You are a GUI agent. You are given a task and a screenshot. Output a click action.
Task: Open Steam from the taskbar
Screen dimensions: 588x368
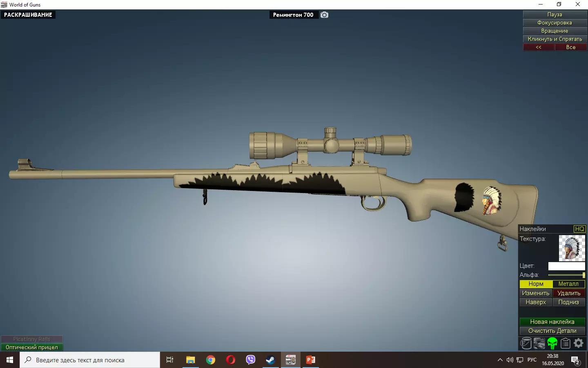point(270,360)
